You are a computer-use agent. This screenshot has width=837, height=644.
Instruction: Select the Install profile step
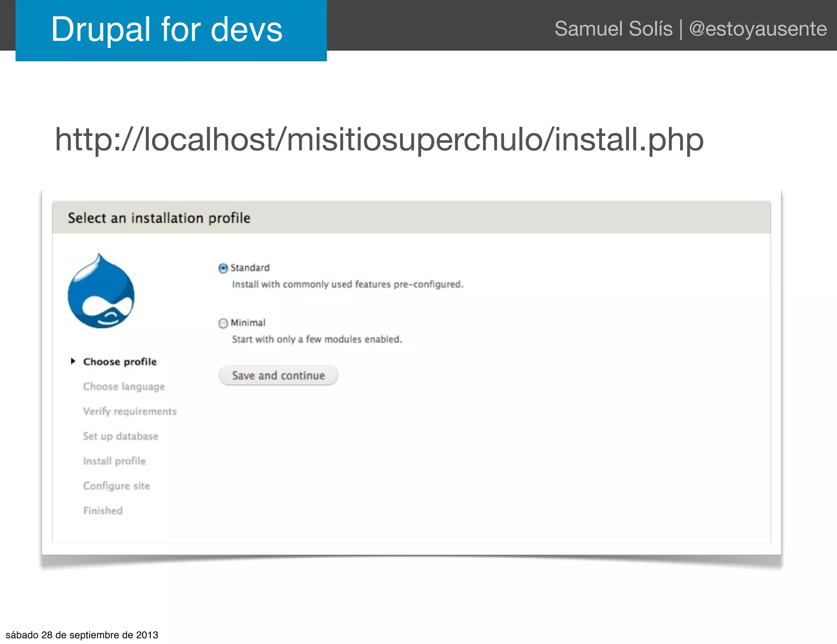[114, 461]
